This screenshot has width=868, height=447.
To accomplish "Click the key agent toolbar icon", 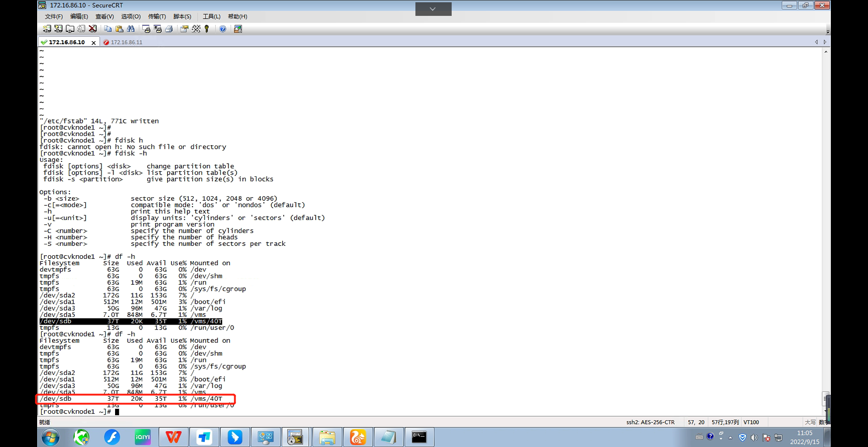I will pyautogui.click(x=207, y=29).
